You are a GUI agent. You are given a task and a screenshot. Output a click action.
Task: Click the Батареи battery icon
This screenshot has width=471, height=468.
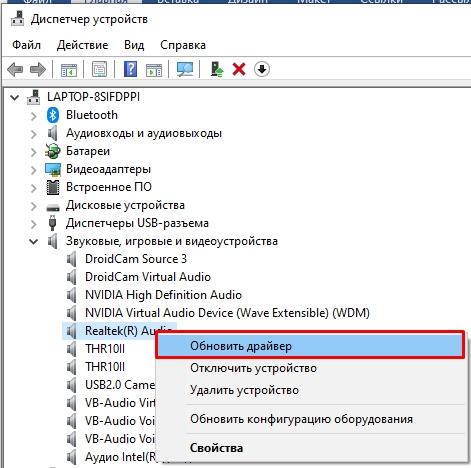click(53, 151)
